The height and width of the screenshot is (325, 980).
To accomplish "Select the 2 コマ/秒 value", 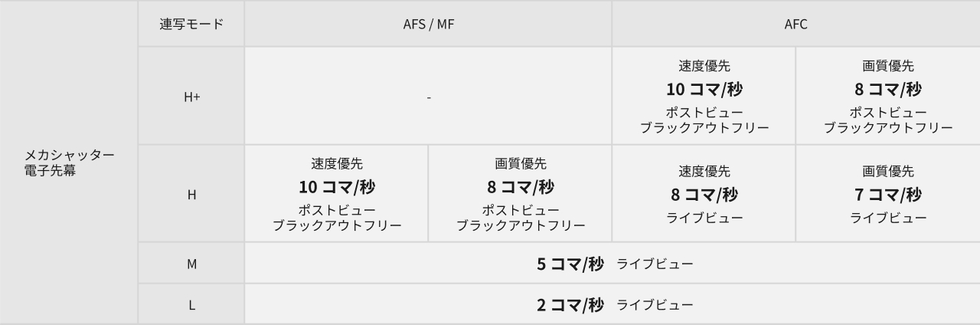I will 570,305.
